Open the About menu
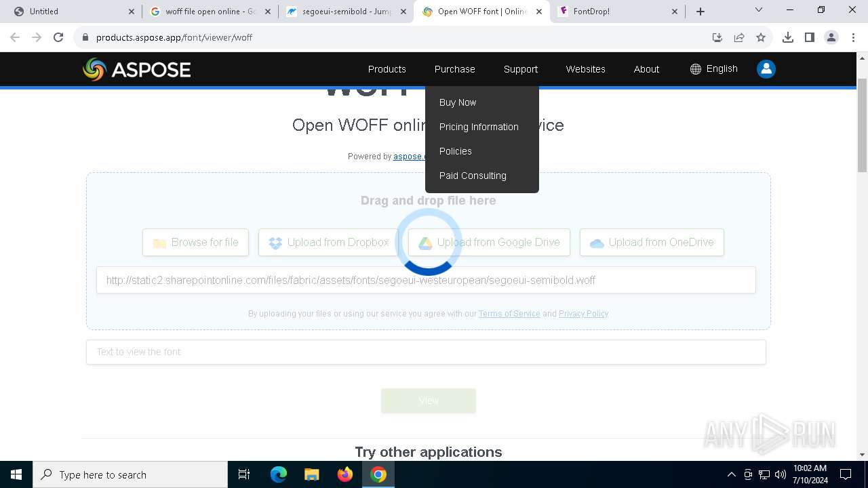 pyautogui.click(x=646, y=69)
